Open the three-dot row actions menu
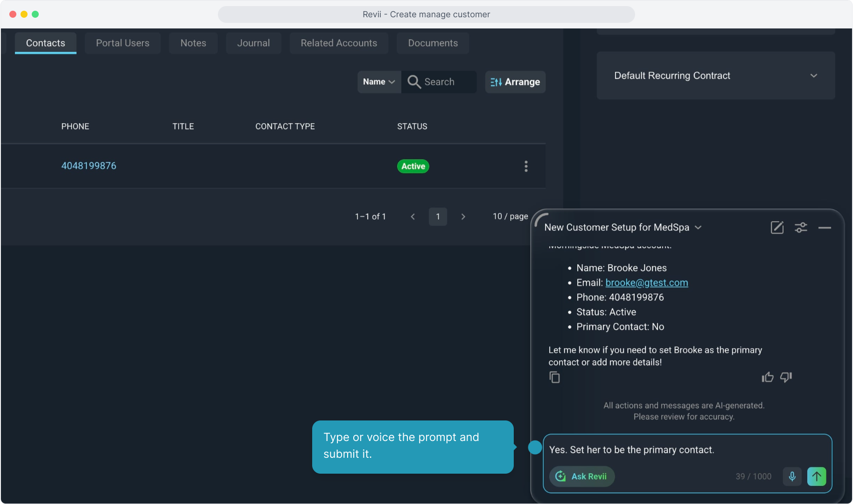This screenshot has width=853, height=504. point(526,166)
